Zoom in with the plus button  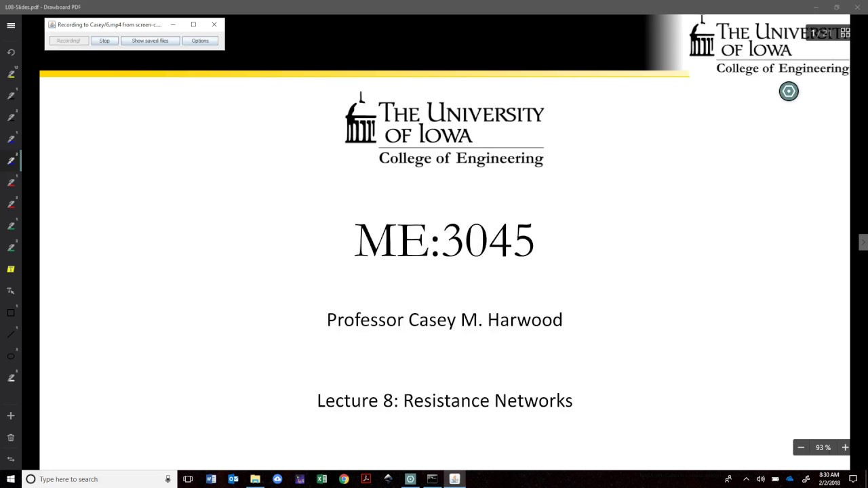[x=845, y=447]
